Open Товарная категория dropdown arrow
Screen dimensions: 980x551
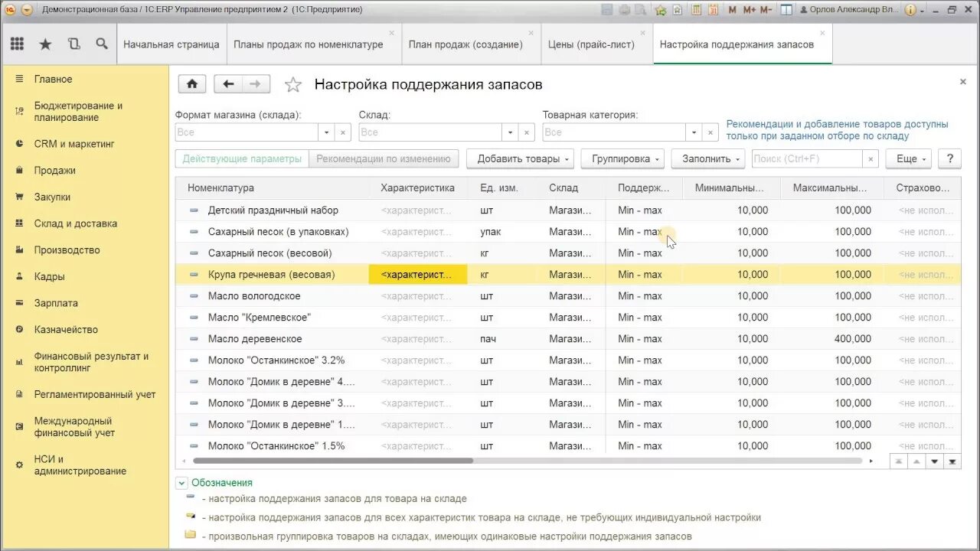[694, 132]
